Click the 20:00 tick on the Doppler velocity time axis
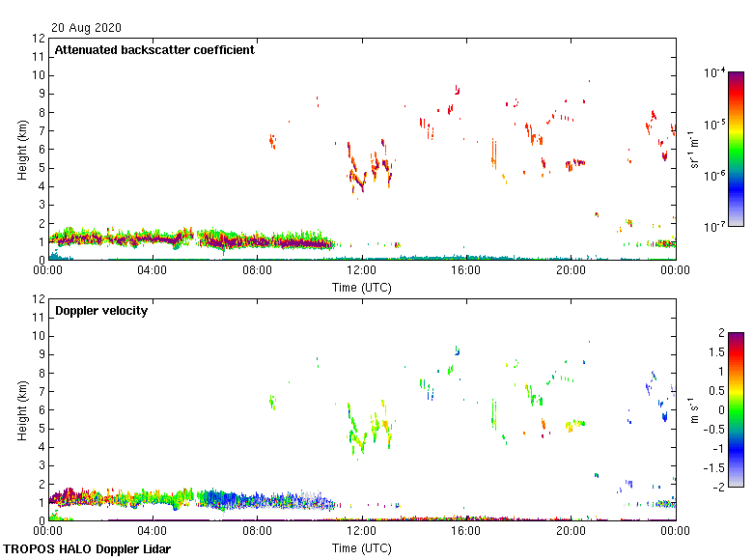The image size is (753, 560). point(570,532)
